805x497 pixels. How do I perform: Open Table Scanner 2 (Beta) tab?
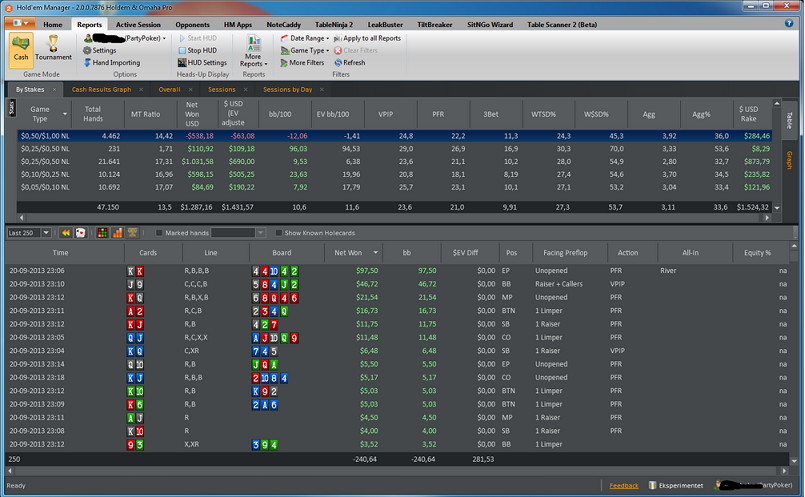click(x=562, y=25)
